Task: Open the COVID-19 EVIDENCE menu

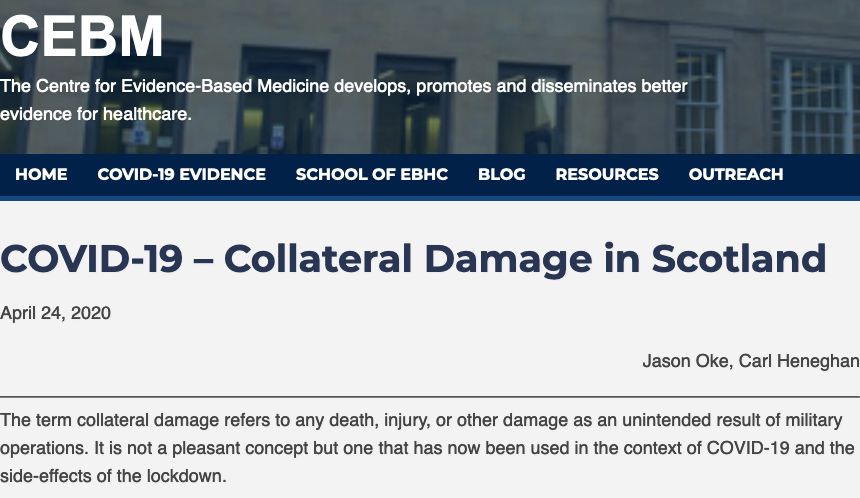Action: (182, 174)
